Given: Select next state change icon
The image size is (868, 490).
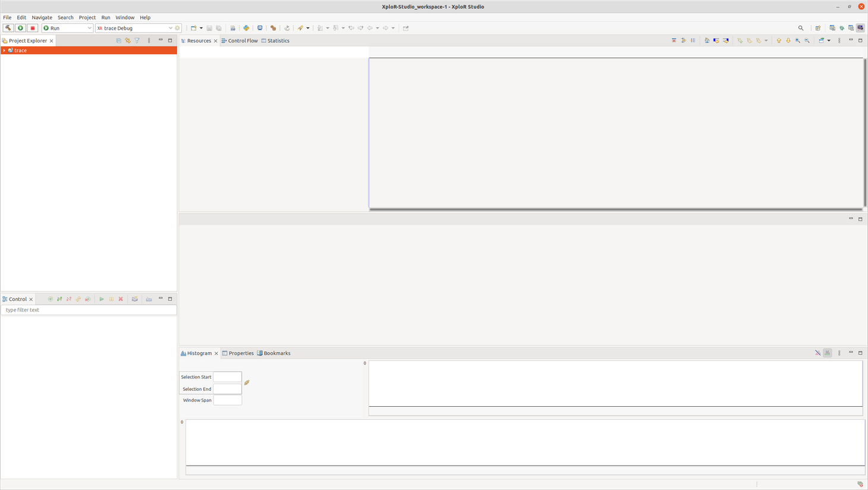Looking at the screenshot, I should tap(726, 40).
